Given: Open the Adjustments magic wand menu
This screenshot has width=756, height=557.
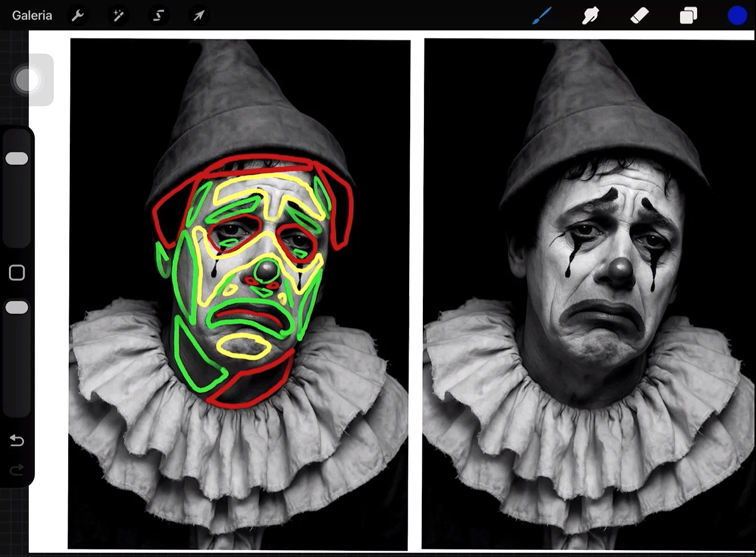Looking at the screenshot, I should coord(118,15).
